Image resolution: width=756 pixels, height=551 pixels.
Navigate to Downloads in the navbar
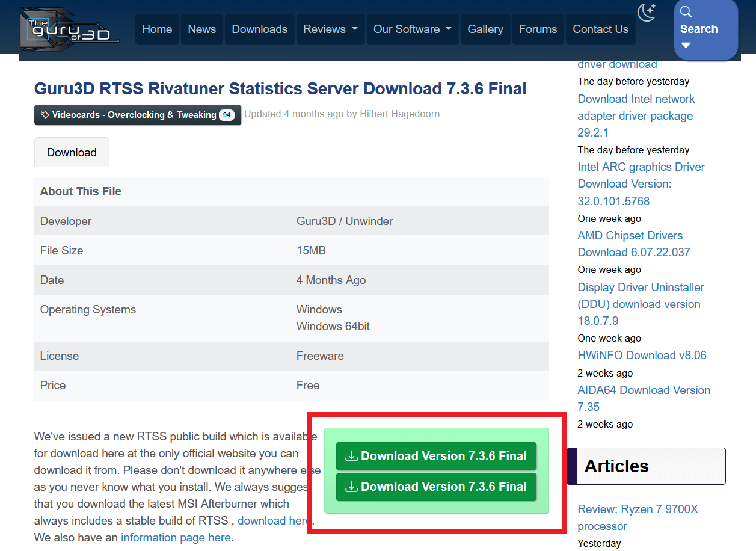[260, 29]
